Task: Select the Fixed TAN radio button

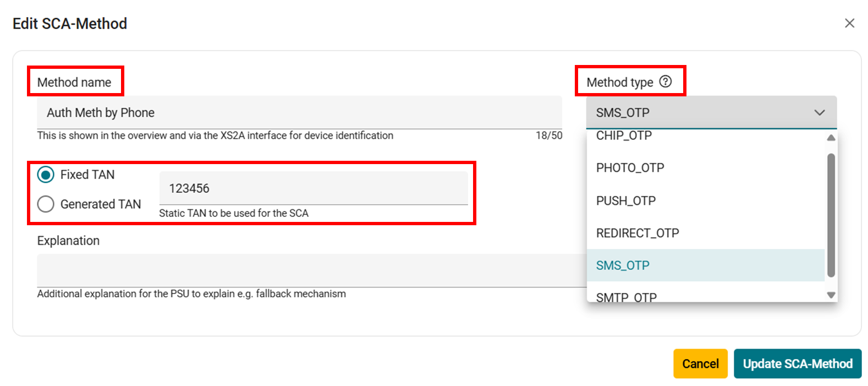Action: (46, 175)
